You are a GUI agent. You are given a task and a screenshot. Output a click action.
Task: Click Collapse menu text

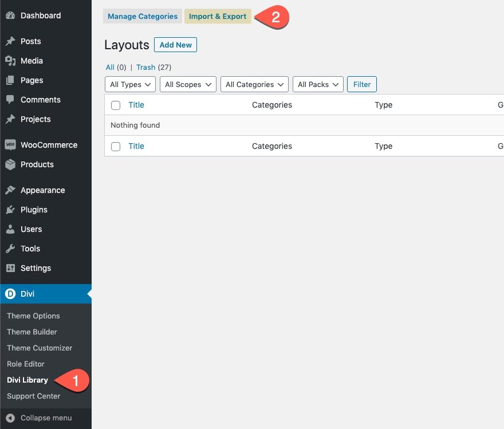point(46,418)
